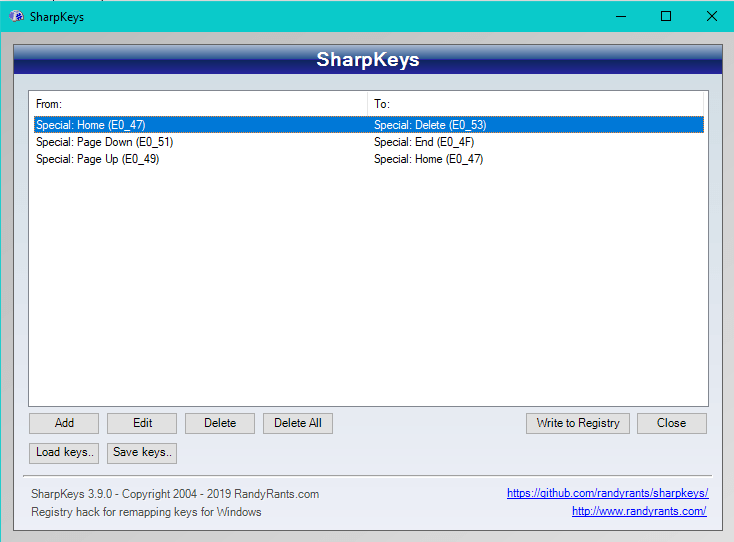Click the Close button beside Write to Registry
Viewport: 734px width, 542px height.
[x=672, y=423]
